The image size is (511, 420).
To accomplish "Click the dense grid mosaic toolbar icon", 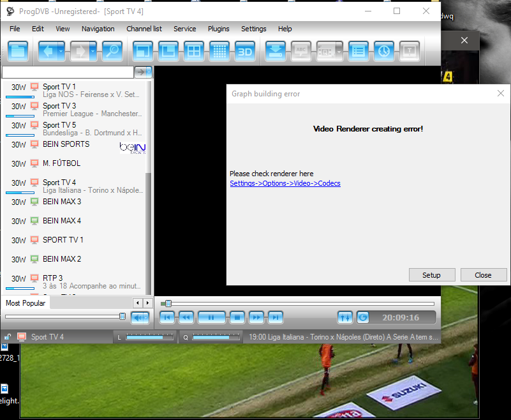I will [219, 51].
